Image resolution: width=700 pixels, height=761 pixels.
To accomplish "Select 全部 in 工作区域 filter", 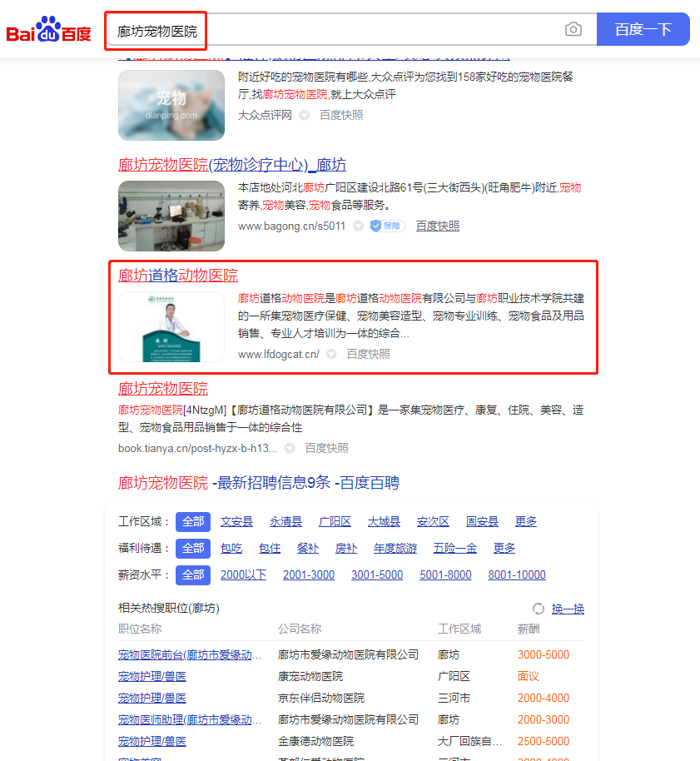I will click(x=193, y=522).
